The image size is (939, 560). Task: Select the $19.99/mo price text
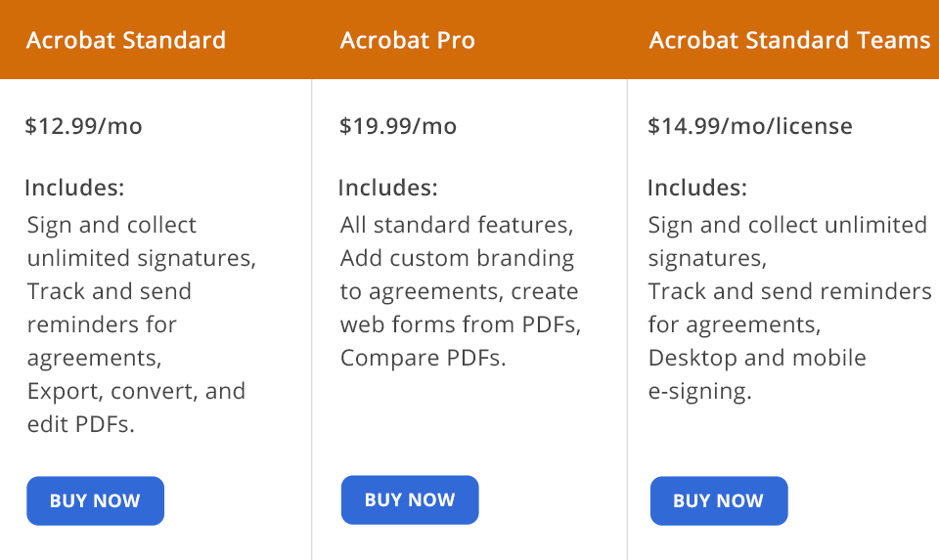coord(398,126)
